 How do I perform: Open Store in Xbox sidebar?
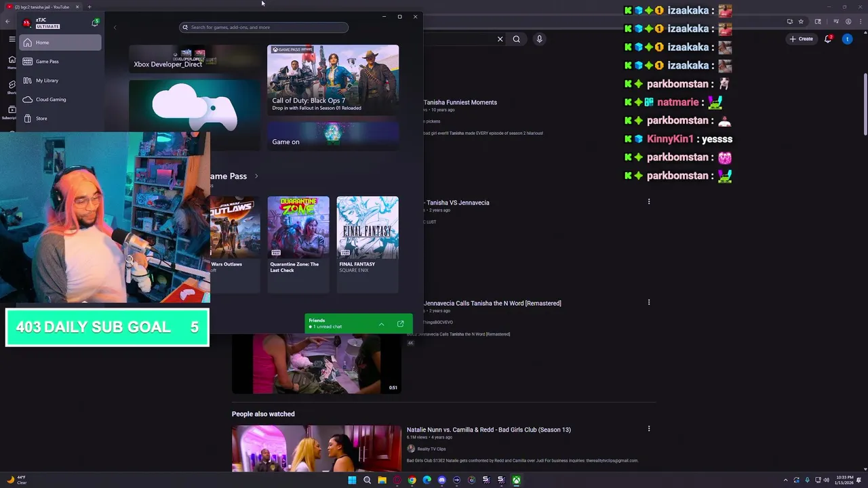[x=60, y=119]
